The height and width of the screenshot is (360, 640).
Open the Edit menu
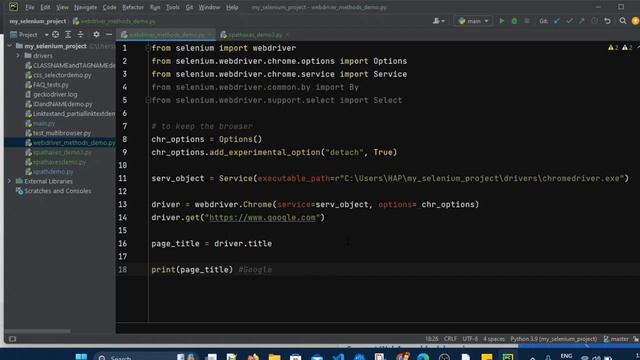45,7
